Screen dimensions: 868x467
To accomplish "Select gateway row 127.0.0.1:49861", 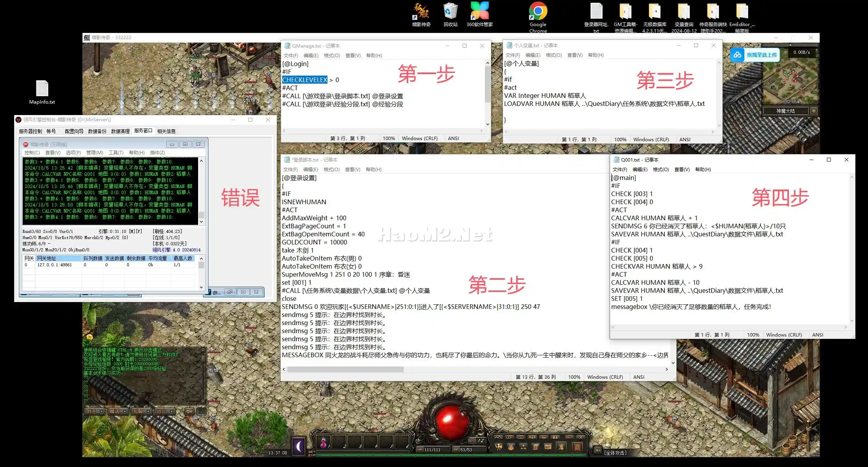I will (x=109, y=265).
